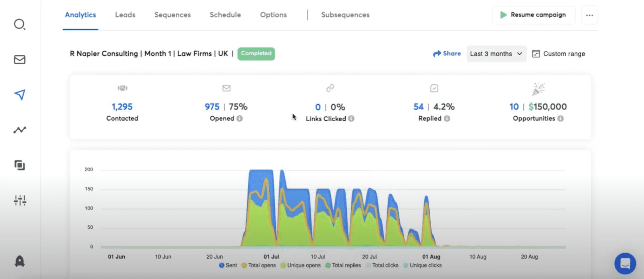
Task: Click the 0 links clicked count
Action: [318, 107]
